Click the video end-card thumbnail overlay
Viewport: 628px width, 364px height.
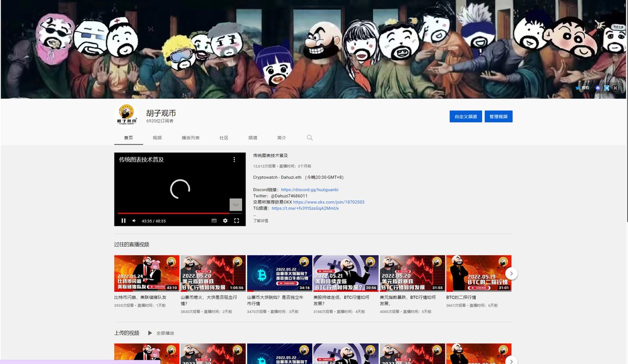pos(235,204)
